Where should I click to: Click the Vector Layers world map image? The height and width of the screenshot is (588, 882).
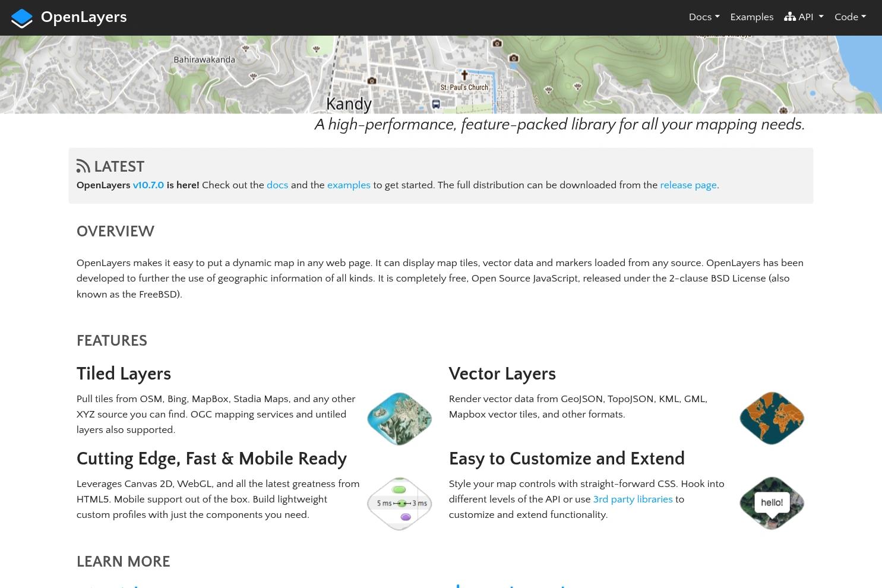[772, 418]
